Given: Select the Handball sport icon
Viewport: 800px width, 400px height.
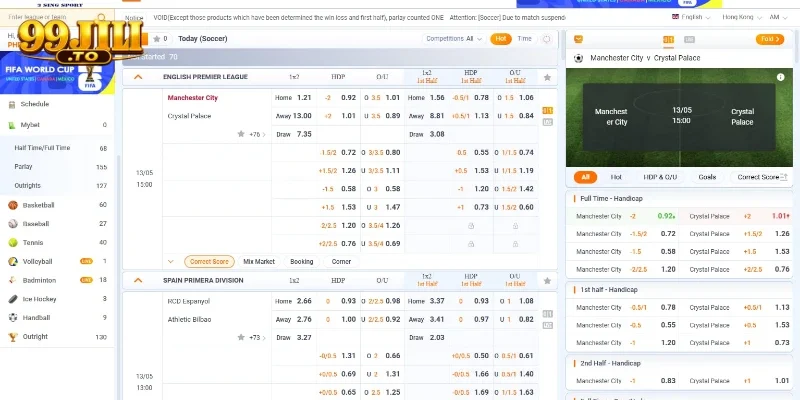Looking at the screenshot, I should (x=13, y=318).
